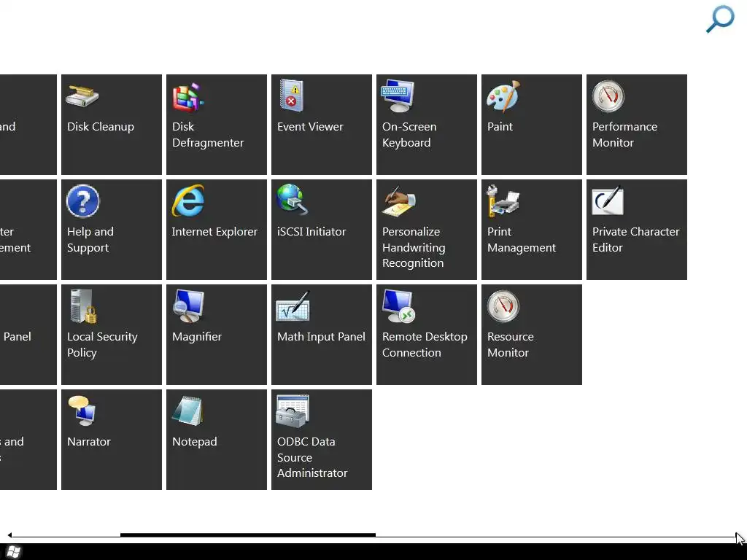Click the "Local Security Policy" label
This screenshot has width=747, height=560.
102,345
